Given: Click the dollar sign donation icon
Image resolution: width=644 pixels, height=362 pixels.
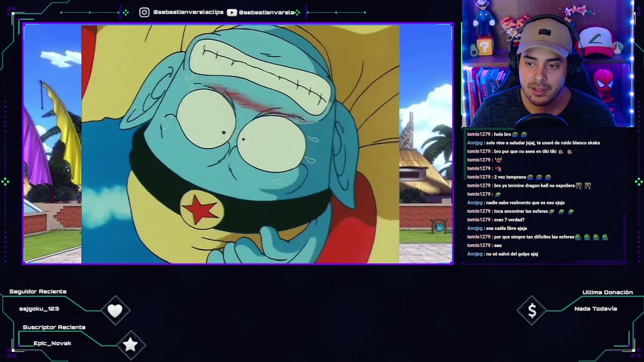Looking at the screenshot, I should (532, 311).
